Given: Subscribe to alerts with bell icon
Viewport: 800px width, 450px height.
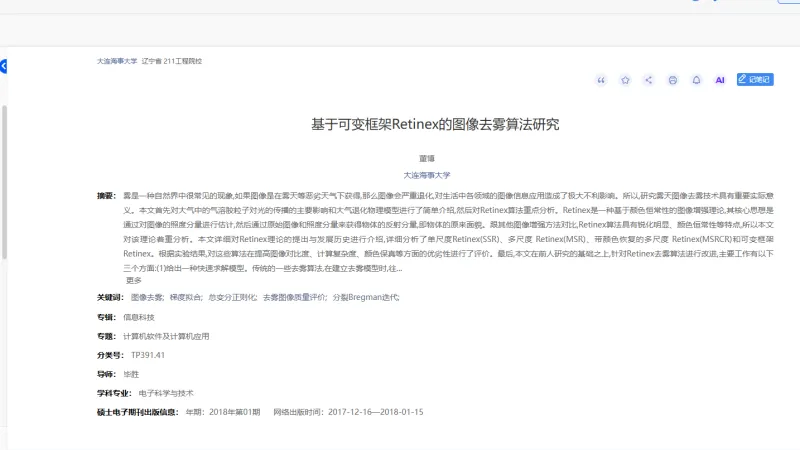Looking at the screenshot, I should click(x=696, y=80).
